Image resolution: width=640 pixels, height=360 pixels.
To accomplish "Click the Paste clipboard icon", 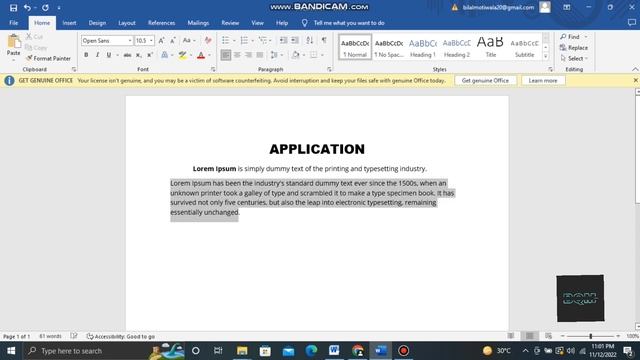I will [13, 41].
